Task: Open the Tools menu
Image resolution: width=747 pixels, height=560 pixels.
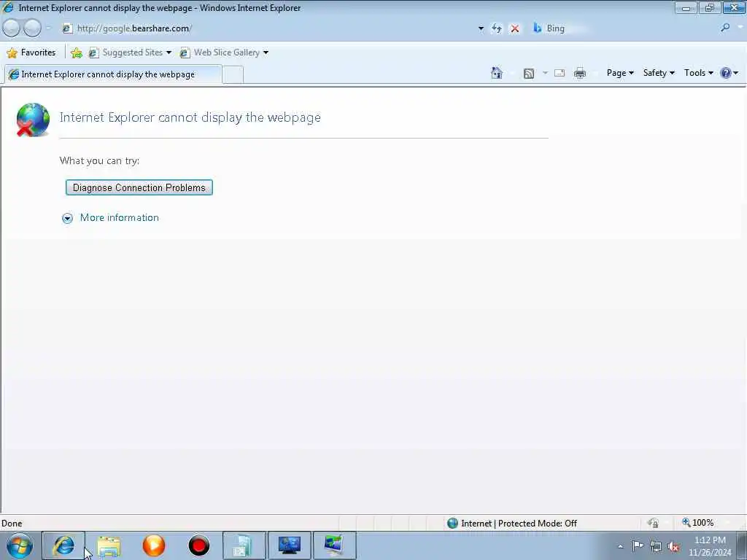Action: click(698, 73)
